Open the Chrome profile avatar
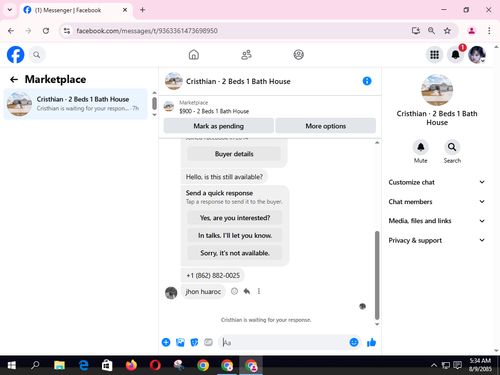The height and width of the screenshot is (375, 500). point(471,31)
